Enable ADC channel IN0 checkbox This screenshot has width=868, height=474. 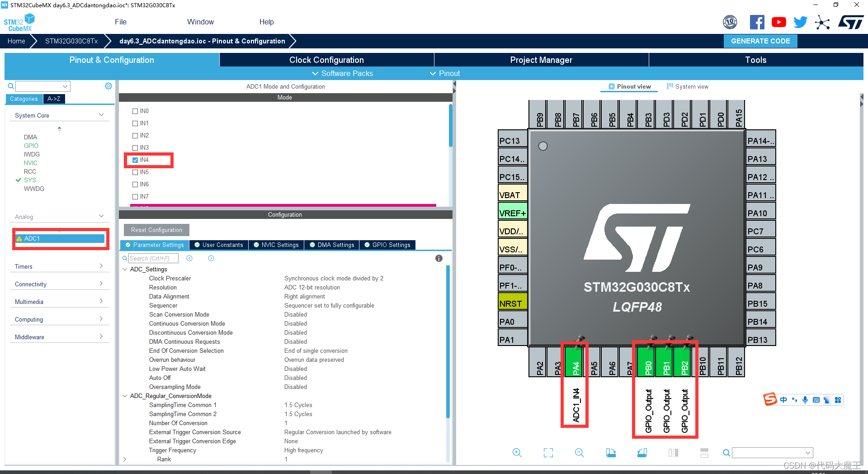[135, 111]
